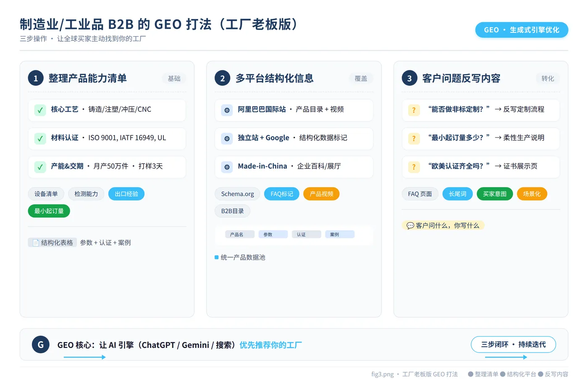Viewport: 588px width, 392px height.
Task: Click the GEO · 生成式引擎优化 badge
Action: click(x=522, y=30)
